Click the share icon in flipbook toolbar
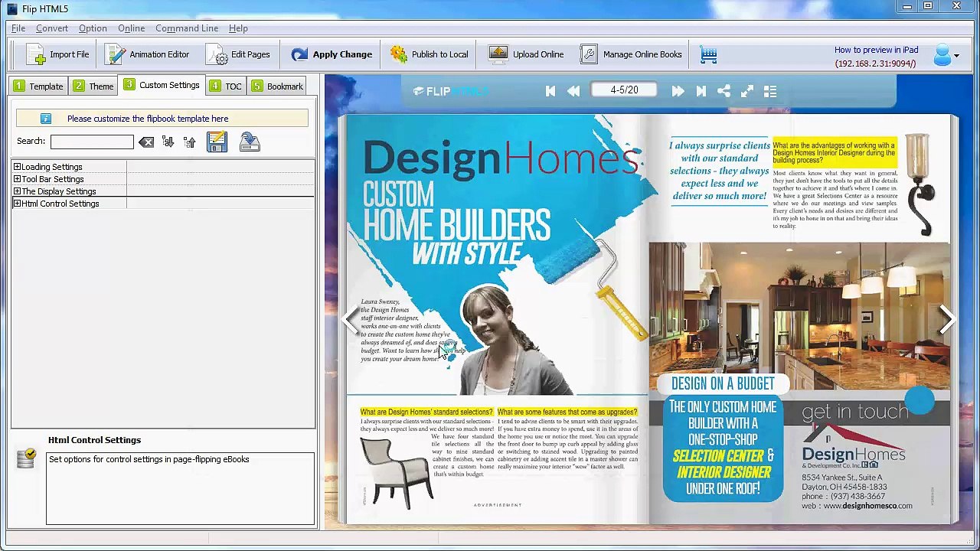This screenshot has width=980, height=551. coord(724,91)
